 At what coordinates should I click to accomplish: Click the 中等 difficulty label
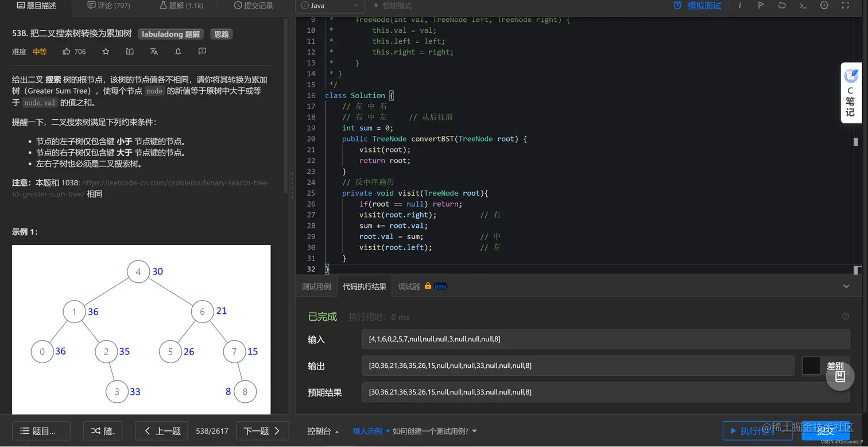tap(40, 52)
